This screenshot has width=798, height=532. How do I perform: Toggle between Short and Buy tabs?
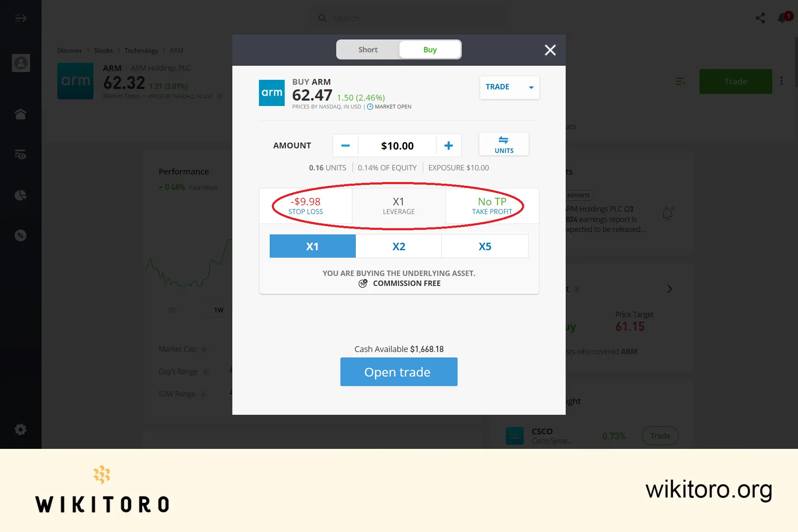[x=399, y=49]
